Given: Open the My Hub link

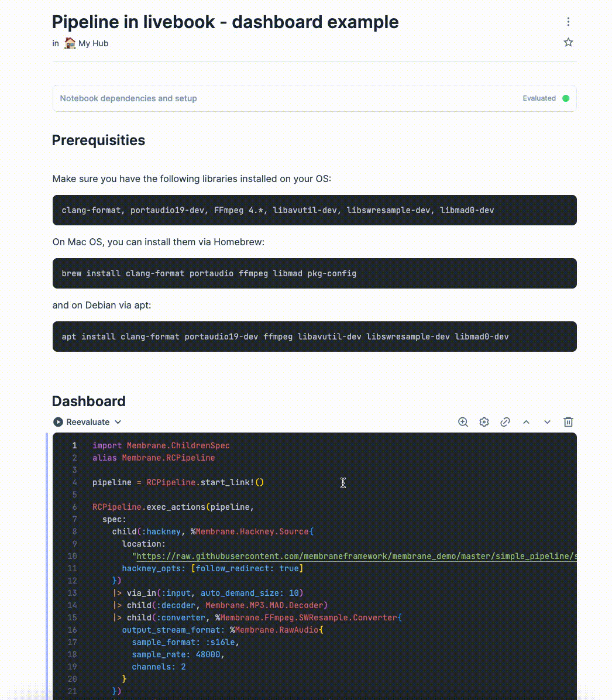Looking at the screenshot, I should (x=93, y=43).
